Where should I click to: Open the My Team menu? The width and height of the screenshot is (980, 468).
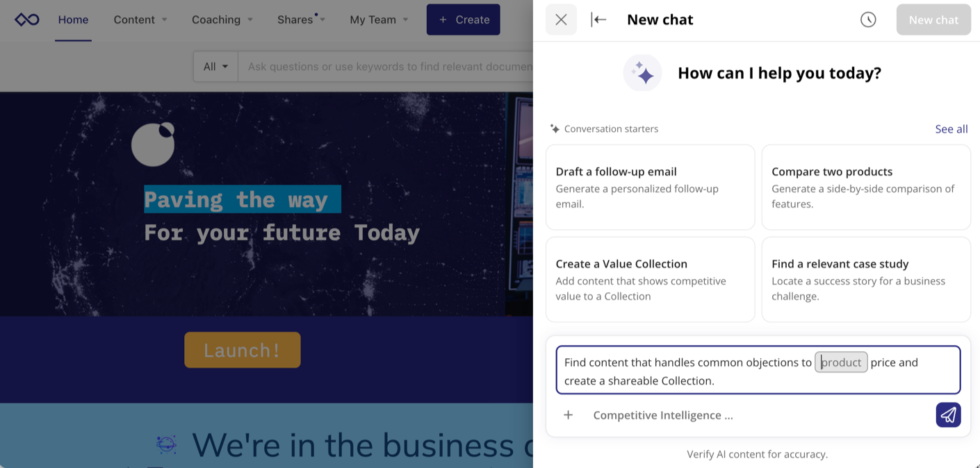click(x=379, y=19)
